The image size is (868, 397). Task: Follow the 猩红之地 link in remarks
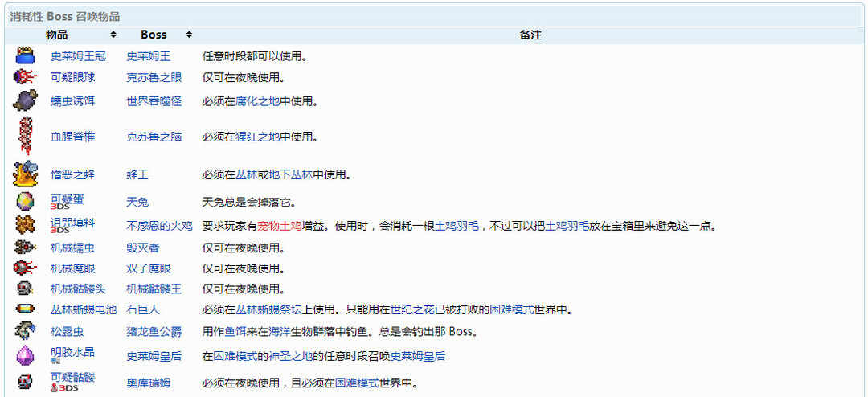click(257, 136)
